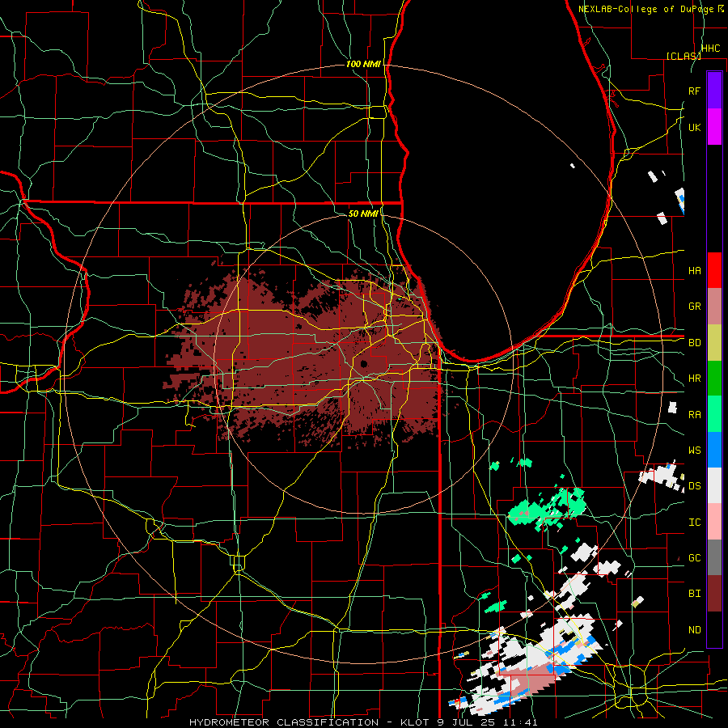The height and width of the screenshot is (728, 728).
Task: Click the largest green rain echo cluster
Action: [548, 510]
